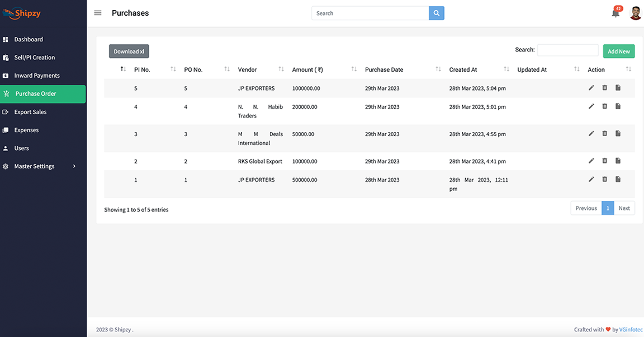Open the document icon for N. N. Habib Traders row
Image resolution: width=644 pixels, height=337 pixels.
coord(618,106)
